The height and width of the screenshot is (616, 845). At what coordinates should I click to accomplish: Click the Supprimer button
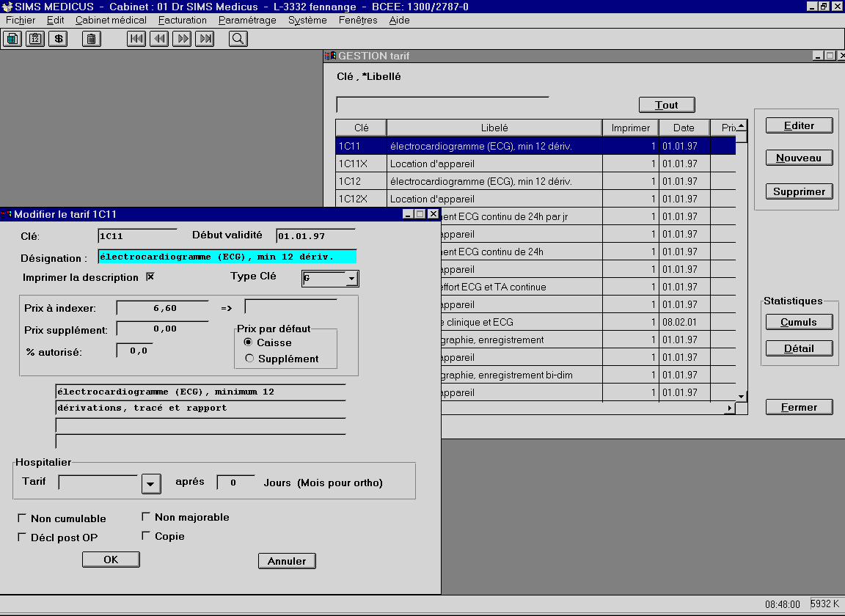[800, 191]
